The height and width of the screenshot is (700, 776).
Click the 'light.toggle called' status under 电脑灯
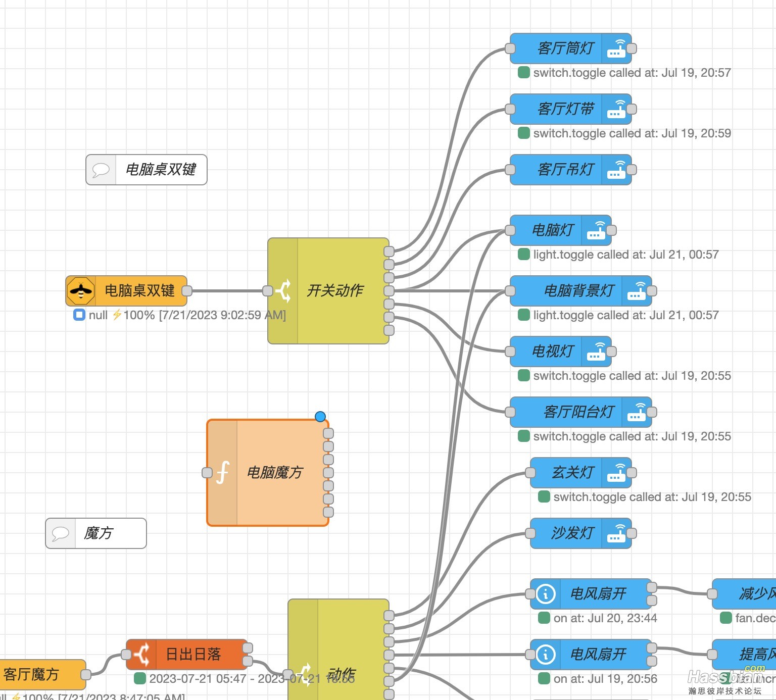pos(626,255)
